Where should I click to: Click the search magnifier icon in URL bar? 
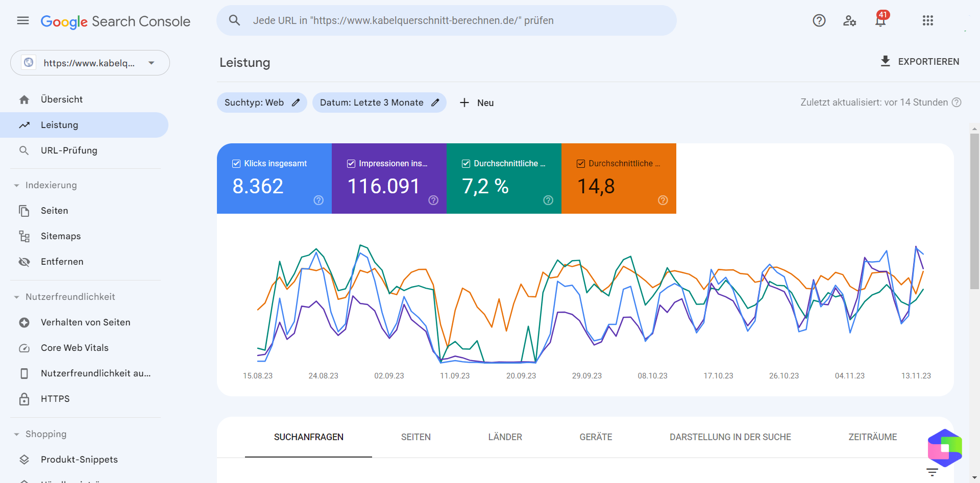tap(234, 20)
